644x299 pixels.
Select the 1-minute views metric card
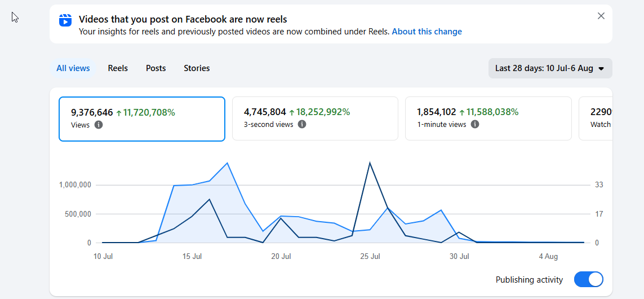(x=488, y=118)
